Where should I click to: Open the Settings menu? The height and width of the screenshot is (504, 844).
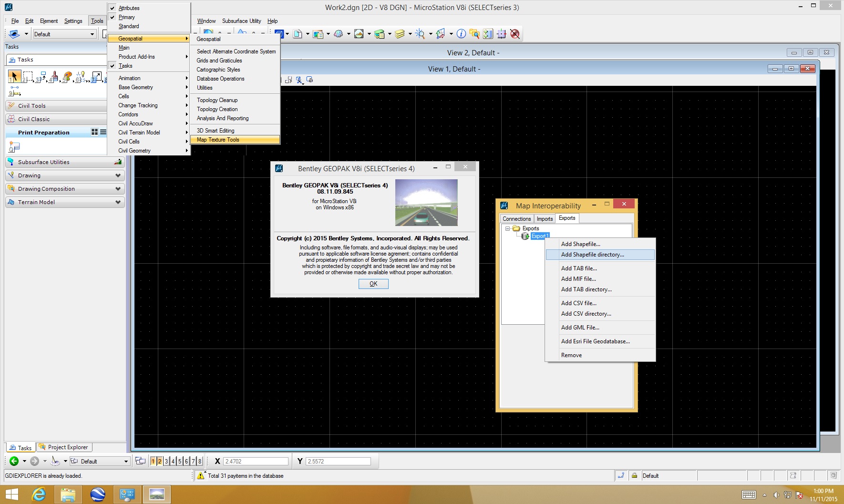pos(73,21)
